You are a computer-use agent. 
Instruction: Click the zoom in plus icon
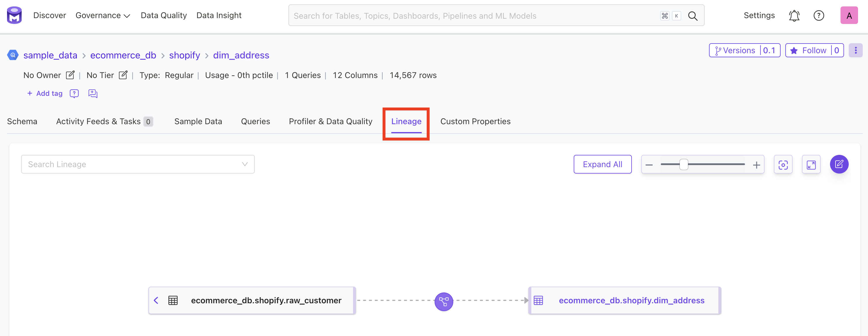coord(756,165)
